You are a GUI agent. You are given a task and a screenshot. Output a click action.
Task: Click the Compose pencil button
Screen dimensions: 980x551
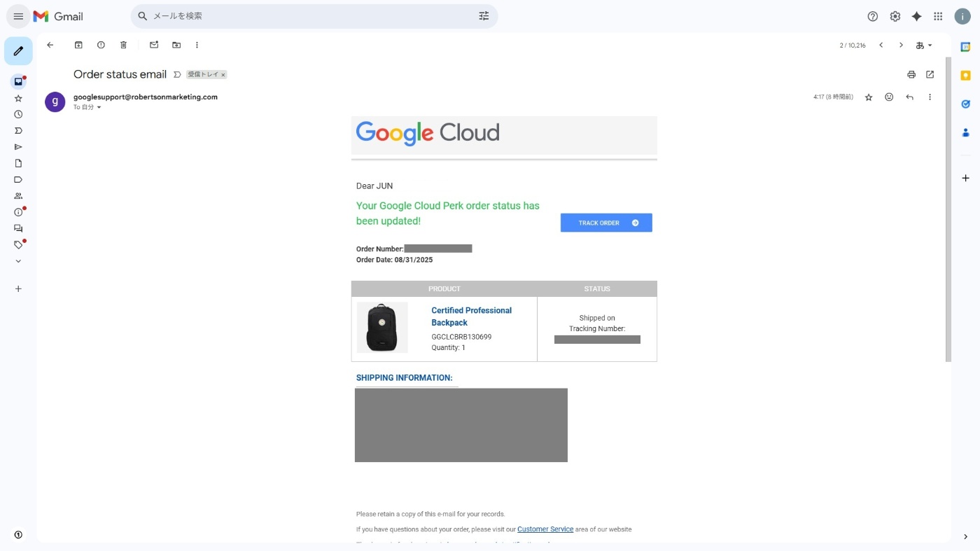[x=18, y=51]
